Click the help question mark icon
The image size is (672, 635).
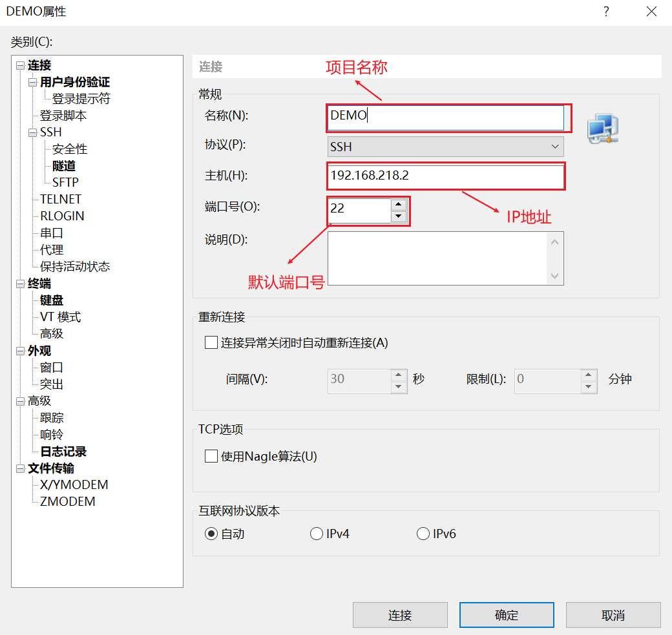606,12
